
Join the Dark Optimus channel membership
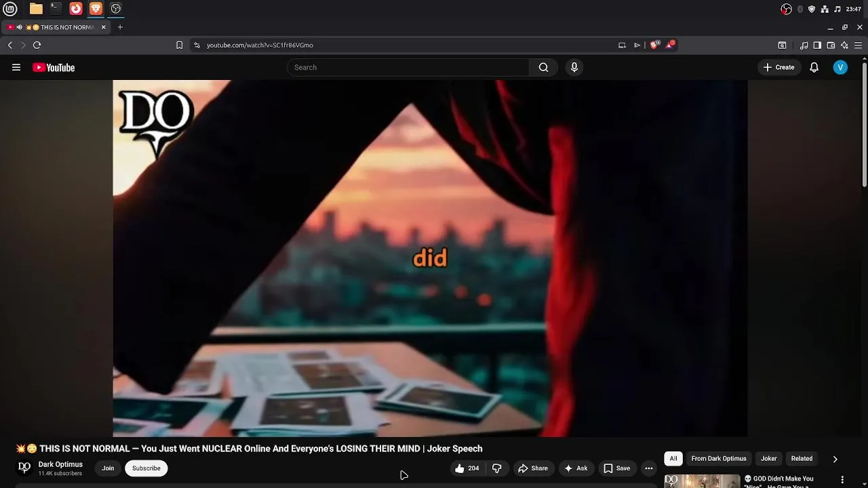[108, 468]
